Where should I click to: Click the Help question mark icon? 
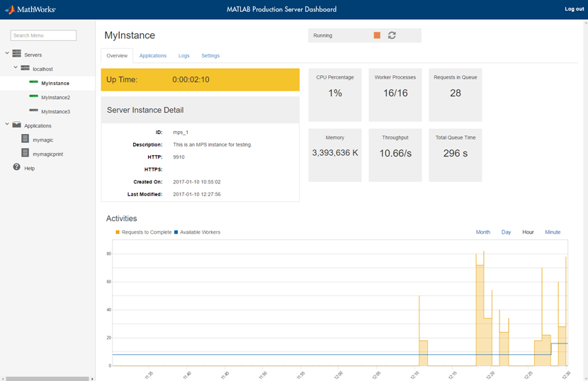point(16,167)
